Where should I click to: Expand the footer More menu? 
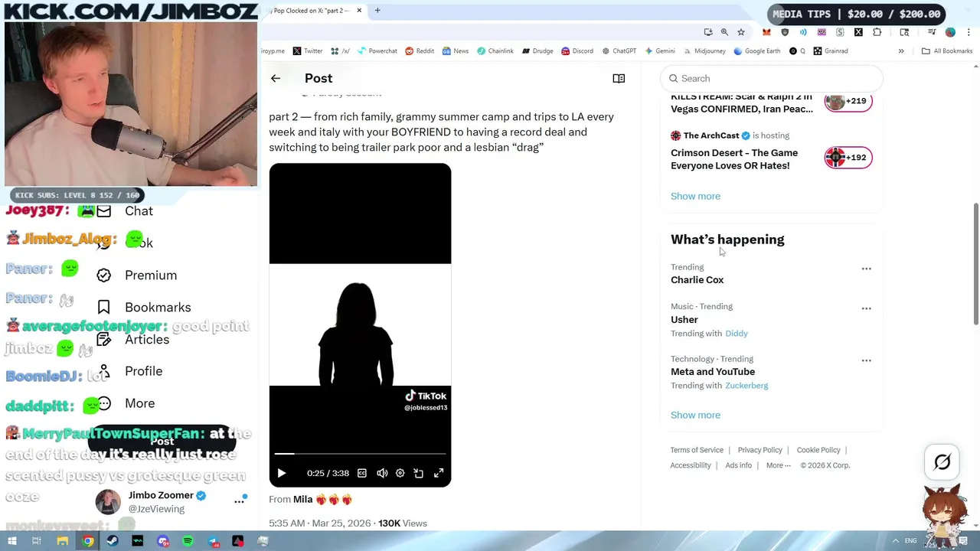coord(778,465)
